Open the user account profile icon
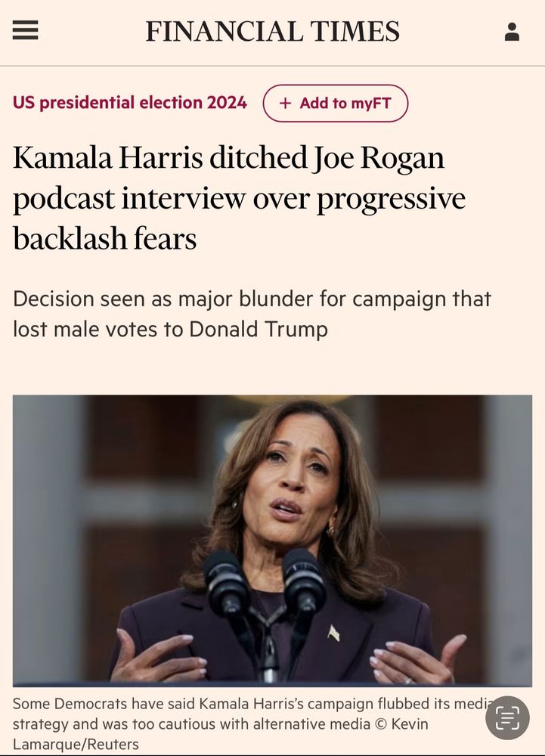This screenshot has width=545, height=756. (x=512, y=32)
